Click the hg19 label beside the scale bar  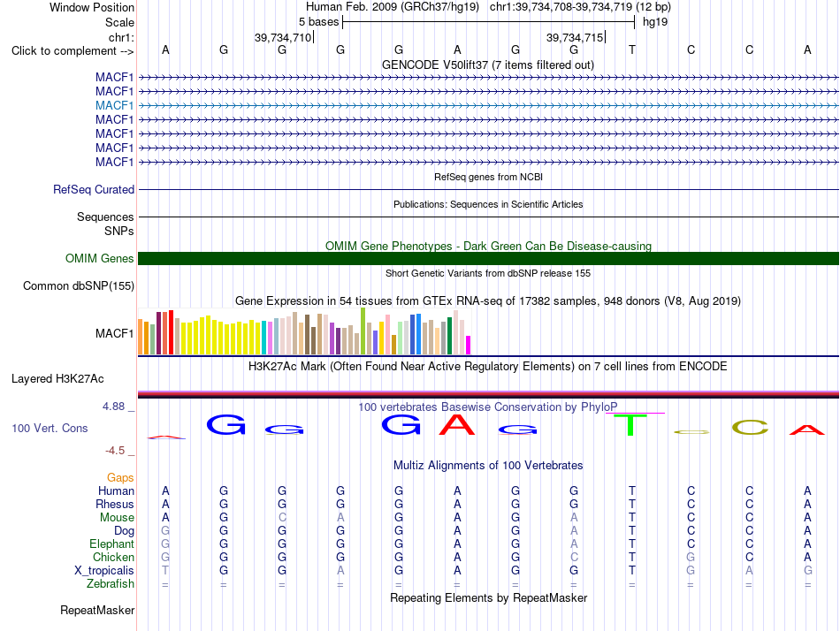pyautogui.click(x=654, y=22)
